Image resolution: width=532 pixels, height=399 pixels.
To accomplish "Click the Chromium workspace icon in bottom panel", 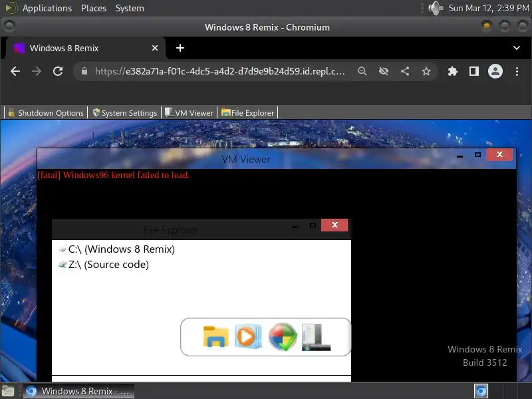I will (x=481, y=391).
